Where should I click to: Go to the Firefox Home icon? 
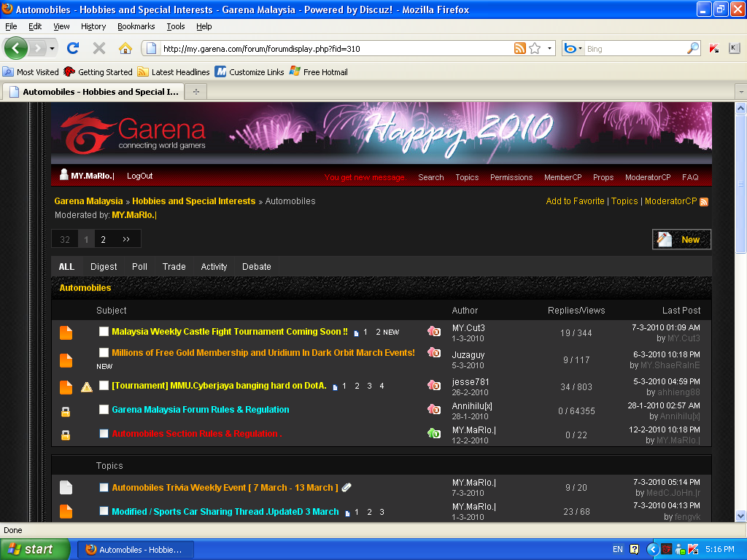[x=125, y=48]
